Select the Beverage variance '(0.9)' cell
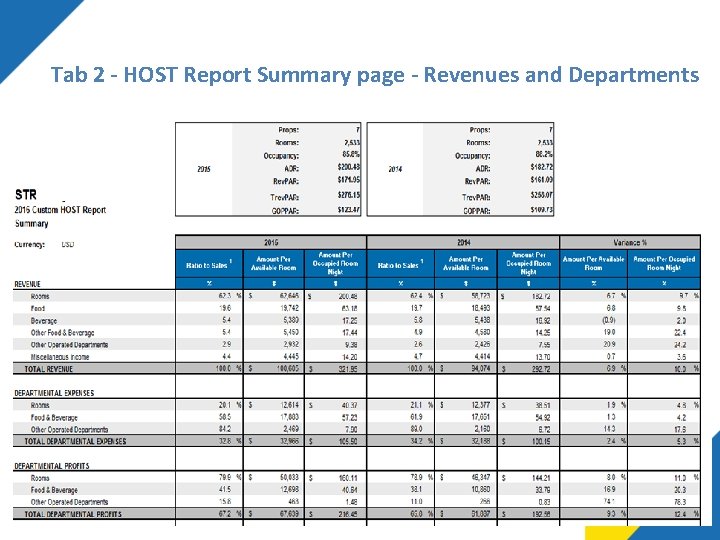Image resolution: width=720 pixels, height=540 pixels. pos(608,321)
